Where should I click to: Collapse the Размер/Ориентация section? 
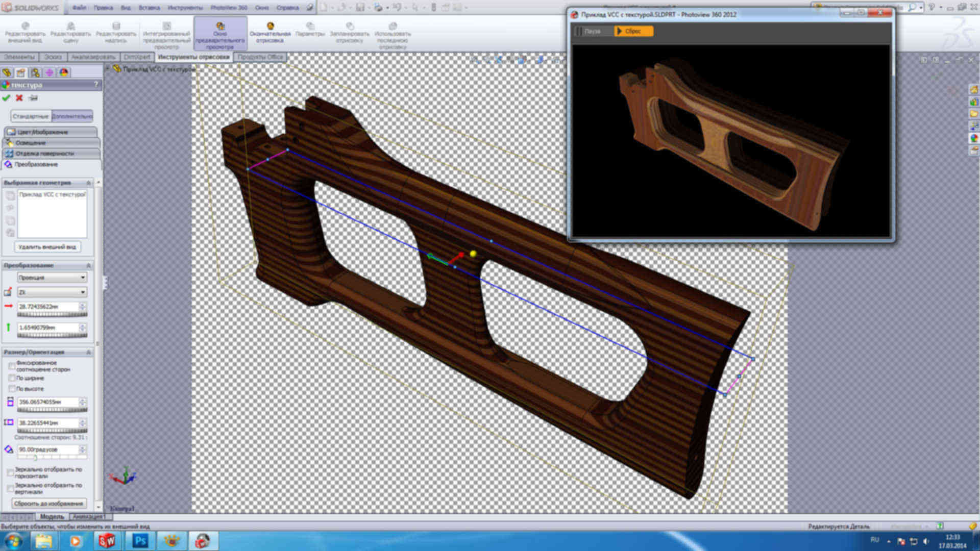pos(88,352)
